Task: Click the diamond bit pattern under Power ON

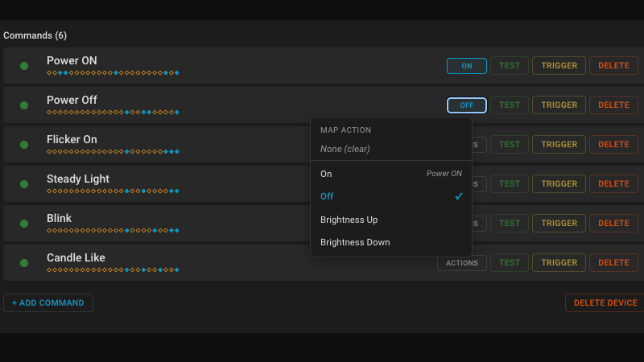Action: [113, 72]
